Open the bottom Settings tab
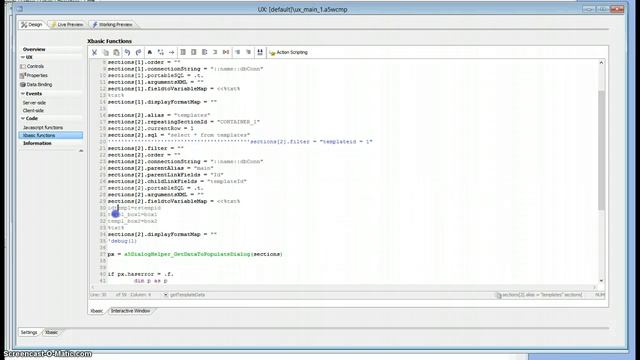640x360 pixels. pos(29,332)
